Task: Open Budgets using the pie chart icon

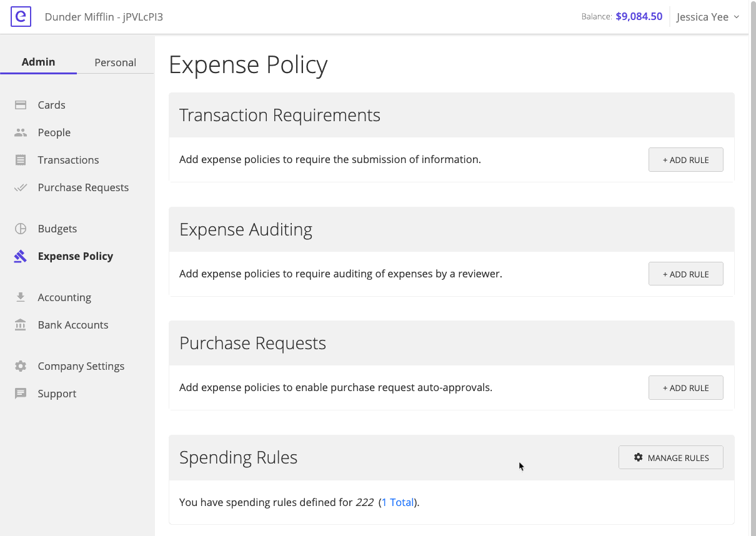Action: click(x=22, y=228)
